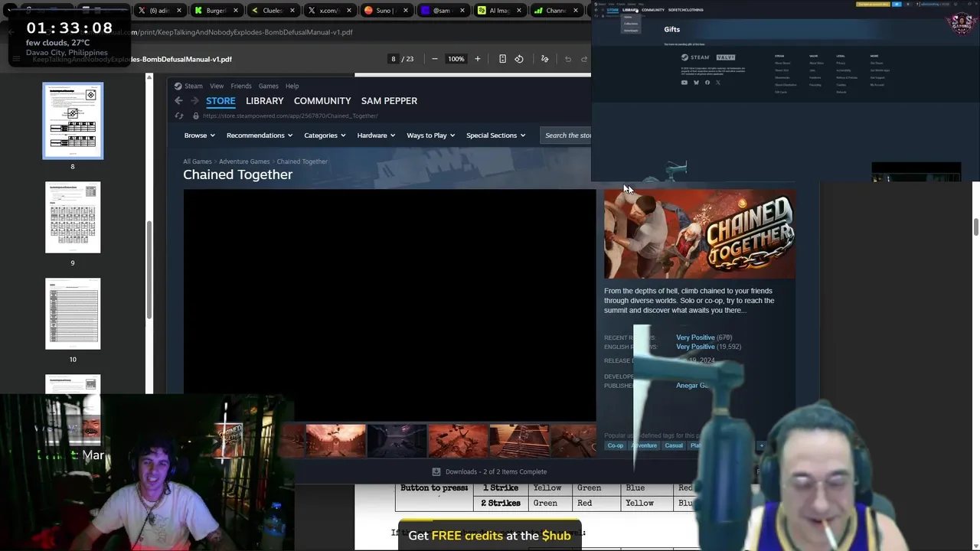Open the PDF zoom percentage field
This screenshot has width=980, height=551.
tap(456, 59)
